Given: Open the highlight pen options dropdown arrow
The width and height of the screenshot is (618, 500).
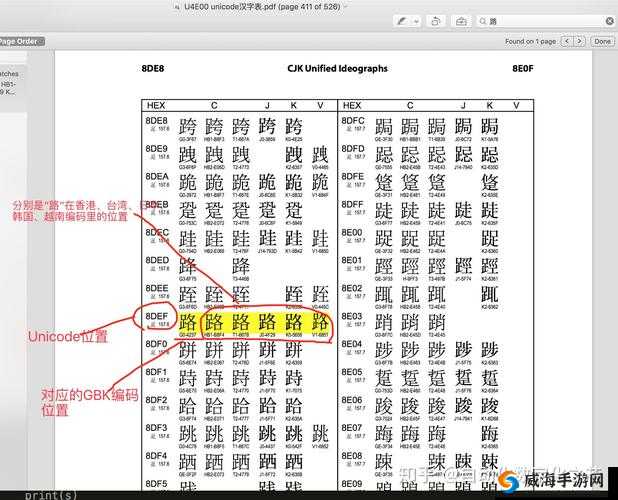Looking at the screenshot, I should pos(416,21).
